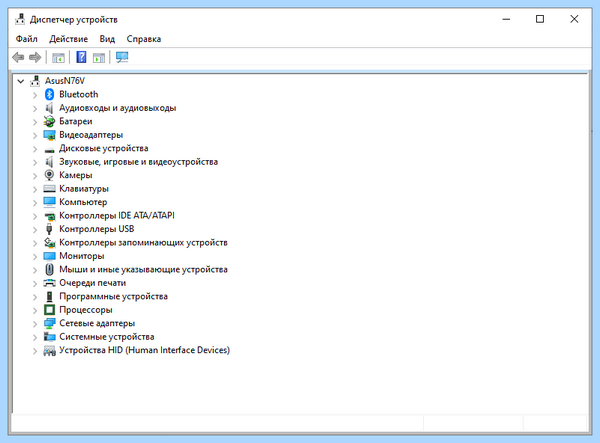The height and width of the screenshot is (443, 600).
Task: Open the Действие menu
Action: point(68,39)
